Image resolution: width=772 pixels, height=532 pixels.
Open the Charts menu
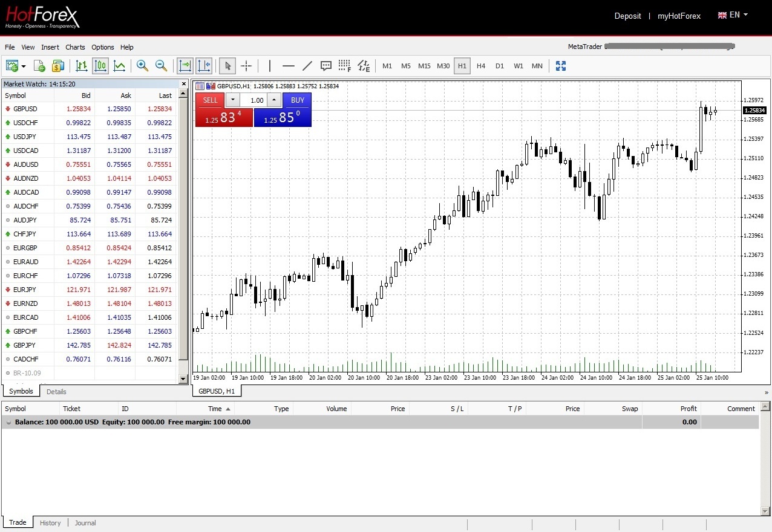point(75,47)
